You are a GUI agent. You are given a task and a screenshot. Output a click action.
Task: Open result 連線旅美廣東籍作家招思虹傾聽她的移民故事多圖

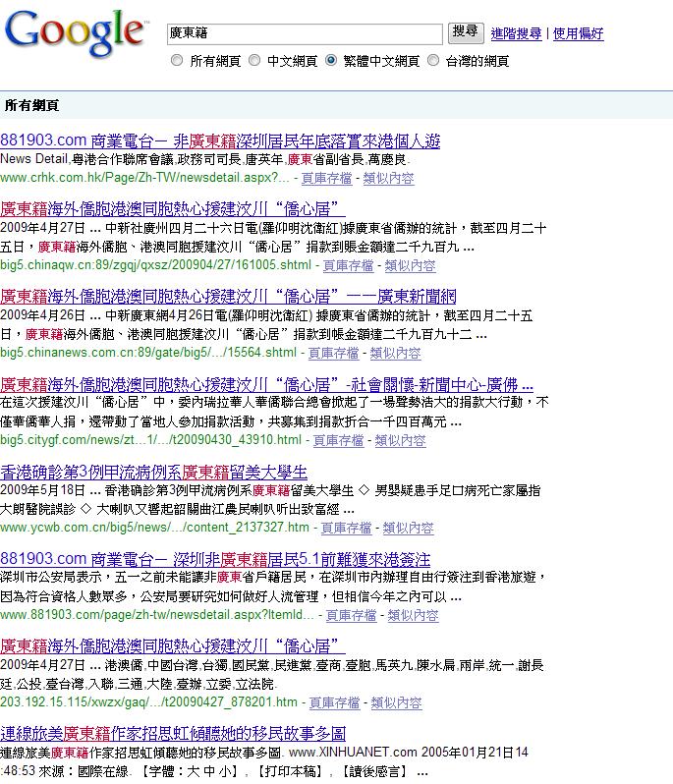(173, 734)
